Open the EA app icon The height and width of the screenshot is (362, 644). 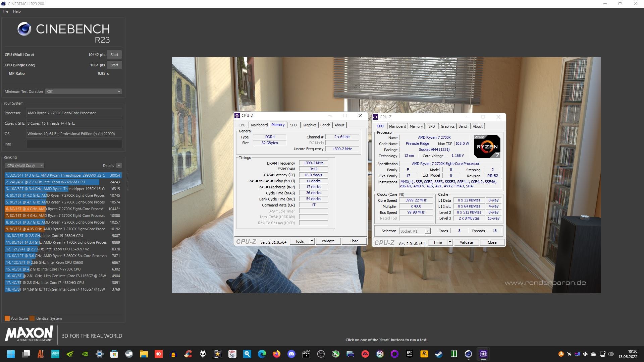coord(365,354)
